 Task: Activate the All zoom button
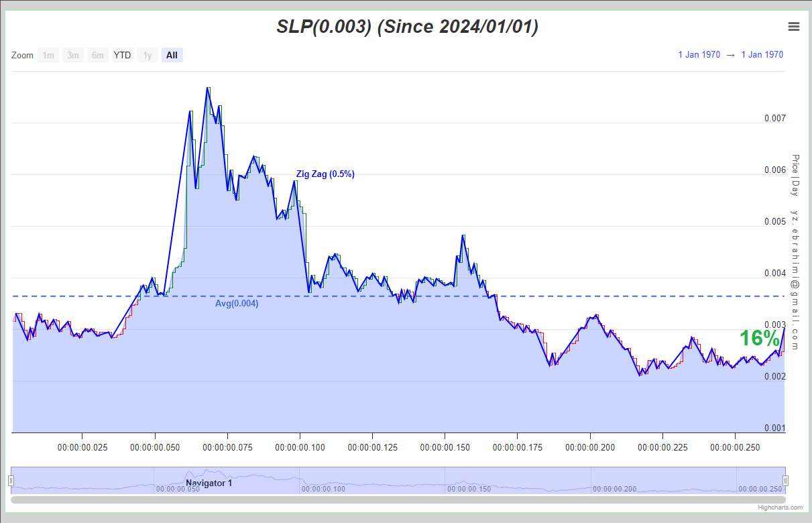[172, 55]
